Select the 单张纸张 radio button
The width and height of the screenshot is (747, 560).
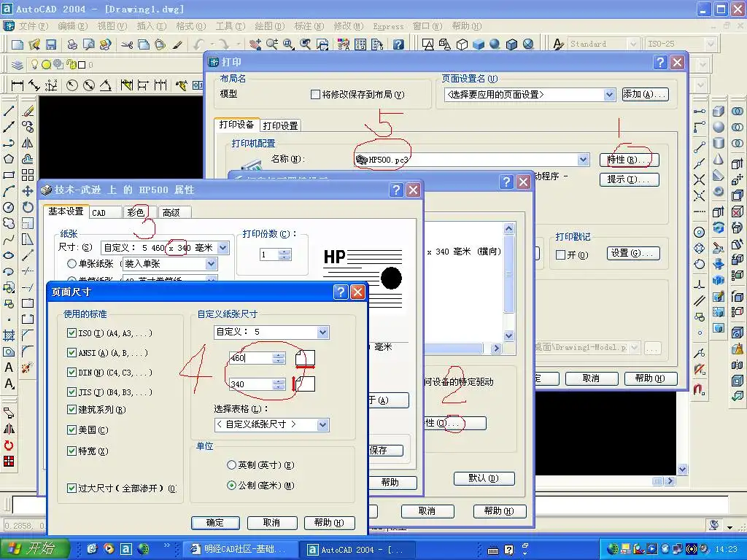pyautogui.click(x=72, y=263)
